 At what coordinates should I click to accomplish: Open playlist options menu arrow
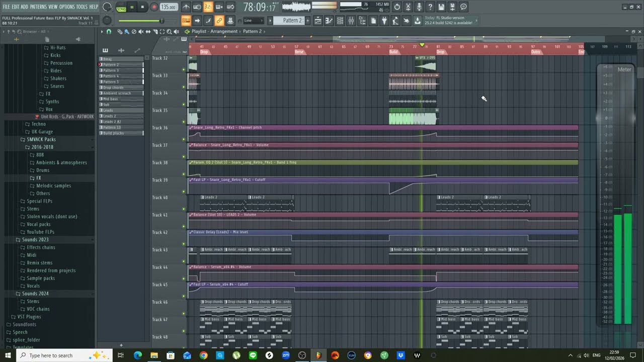(102, 32)
